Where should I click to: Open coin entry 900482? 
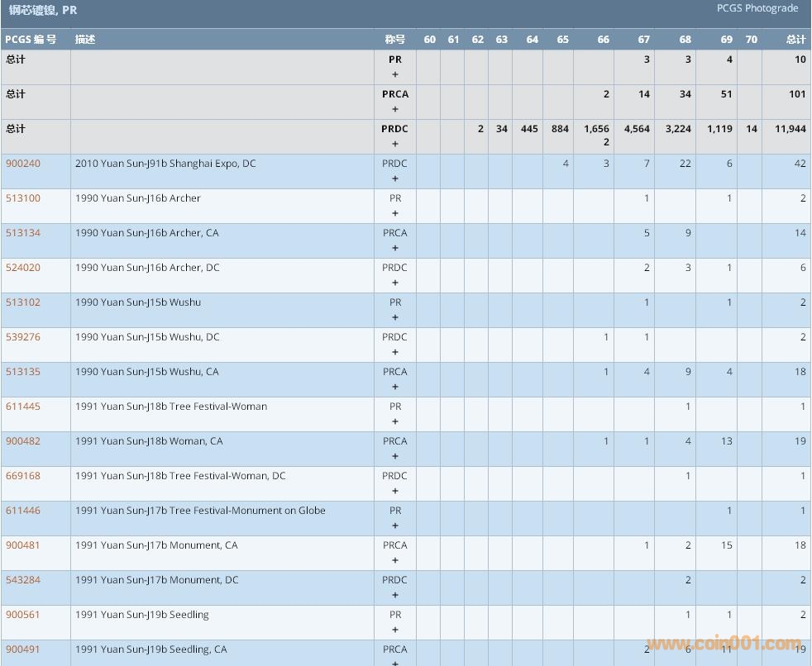[23, 441]
